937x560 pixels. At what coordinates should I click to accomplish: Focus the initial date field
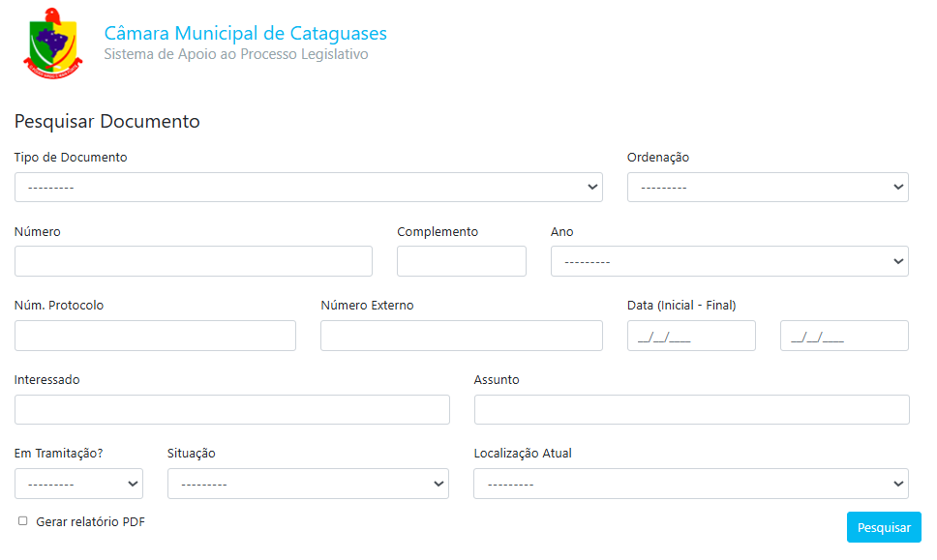pos(691,336)
